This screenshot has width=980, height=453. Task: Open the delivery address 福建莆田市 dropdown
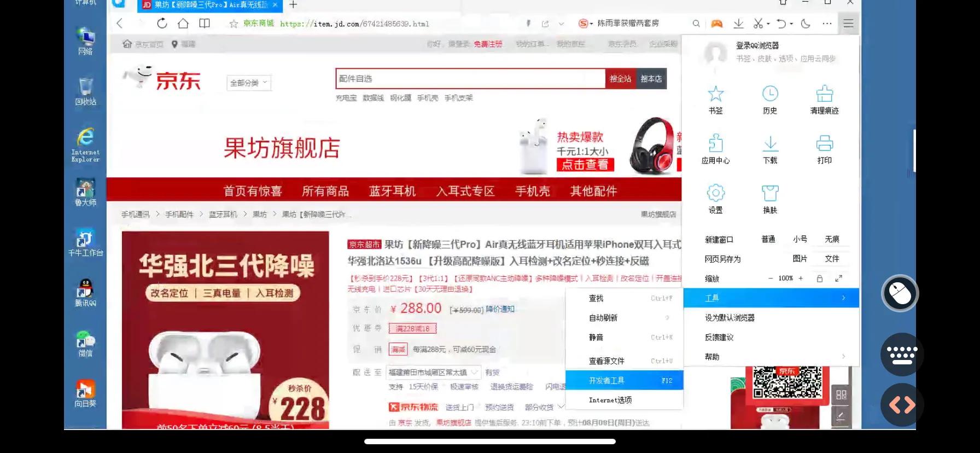[433, 372]
